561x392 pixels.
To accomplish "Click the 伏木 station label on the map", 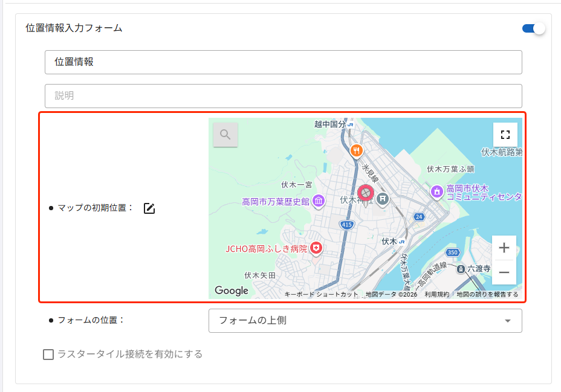I will click(x=389, y=242).
